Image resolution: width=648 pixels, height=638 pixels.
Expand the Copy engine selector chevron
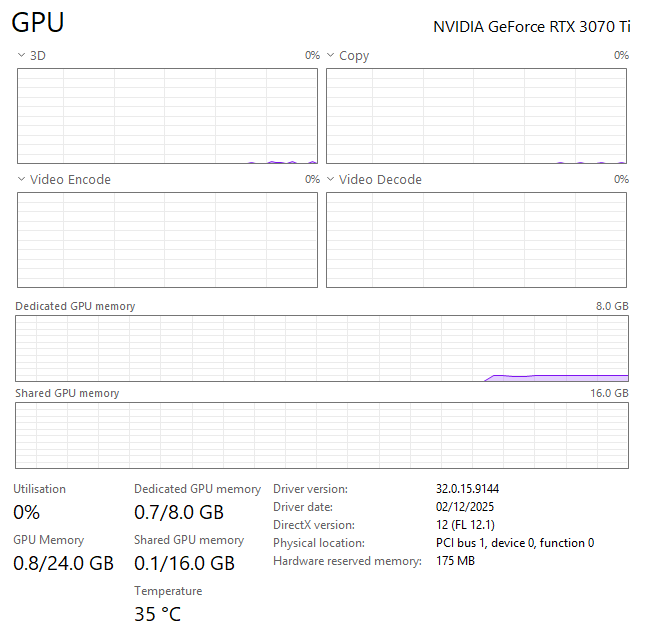tap(331, 56)
